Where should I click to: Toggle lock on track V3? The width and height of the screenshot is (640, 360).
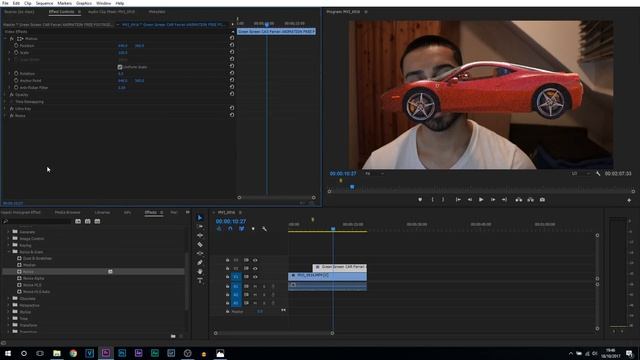point(227,260)
